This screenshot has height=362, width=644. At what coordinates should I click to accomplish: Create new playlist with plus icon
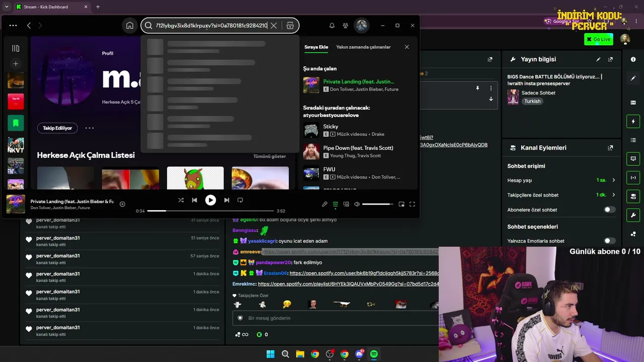16,64
